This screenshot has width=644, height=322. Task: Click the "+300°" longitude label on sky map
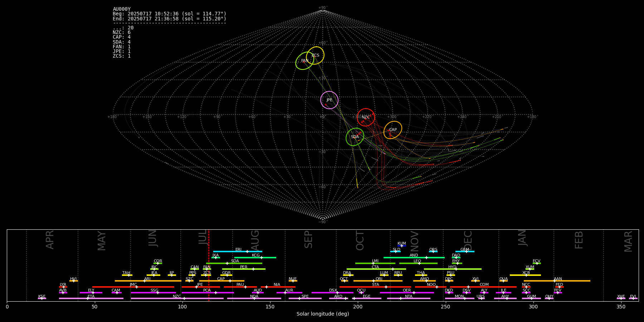tap(392, 117)
